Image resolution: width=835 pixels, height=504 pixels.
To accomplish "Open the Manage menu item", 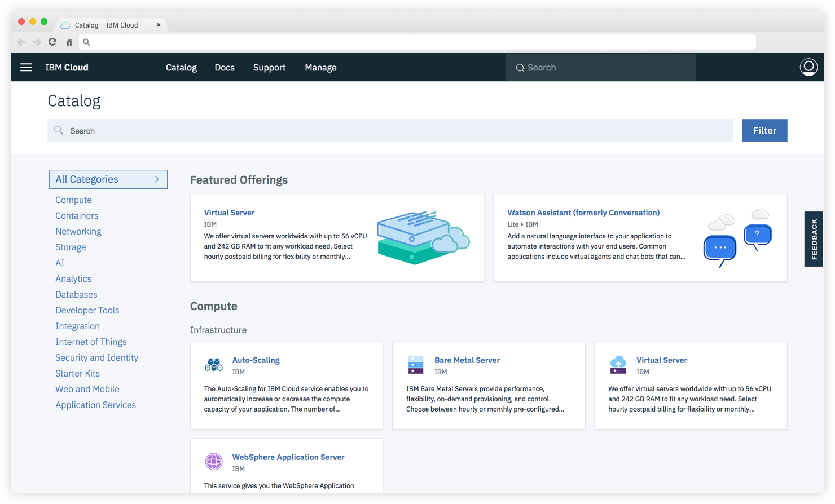I will (x=320, y=68).
